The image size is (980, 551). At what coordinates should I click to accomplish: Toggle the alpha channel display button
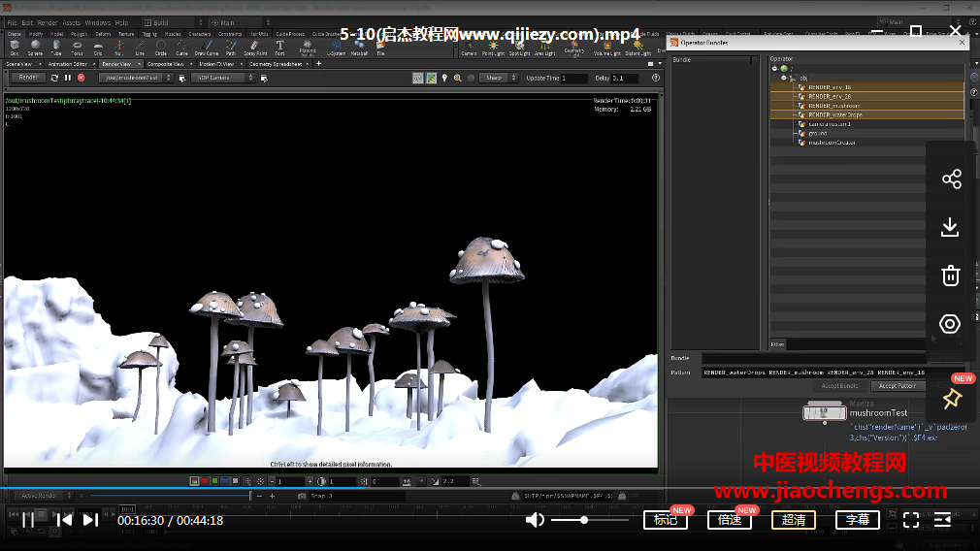tap(235, 481)
